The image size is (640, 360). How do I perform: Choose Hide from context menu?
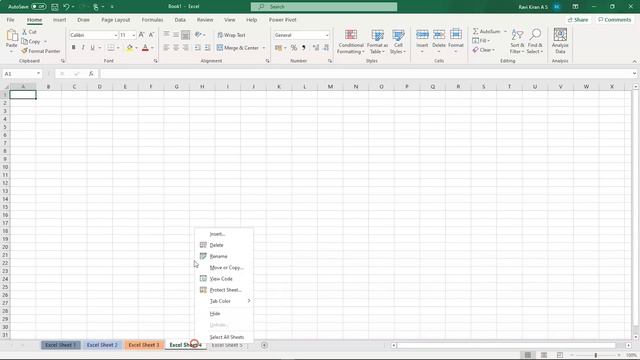click(224, 313)
